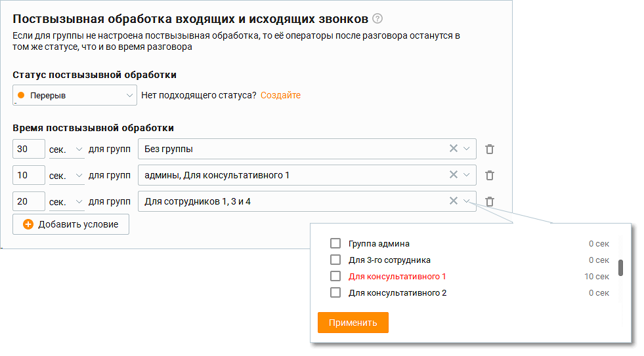Click the '10 сек' value in the list

click(596, 277)
